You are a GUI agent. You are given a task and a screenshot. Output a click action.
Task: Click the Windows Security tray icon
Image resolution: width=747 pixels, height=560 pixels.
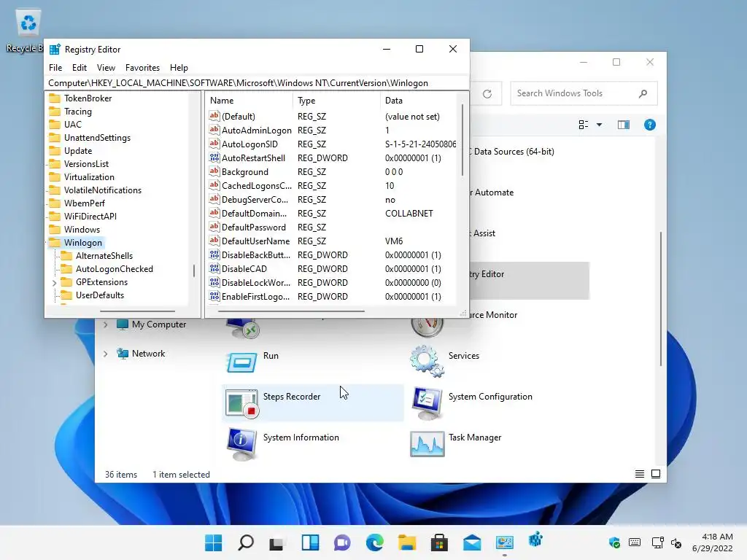[x=614, y=542]
